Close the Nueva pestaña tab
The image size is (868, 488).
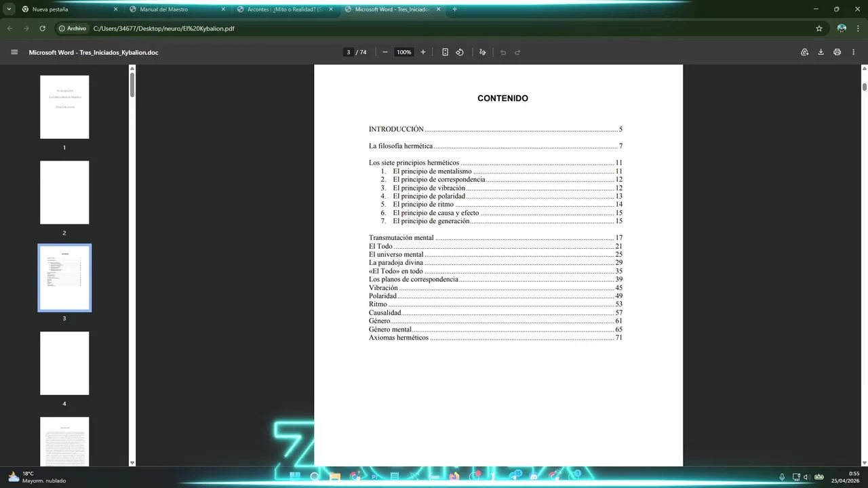pyautogui.click(x=115, y=9)
